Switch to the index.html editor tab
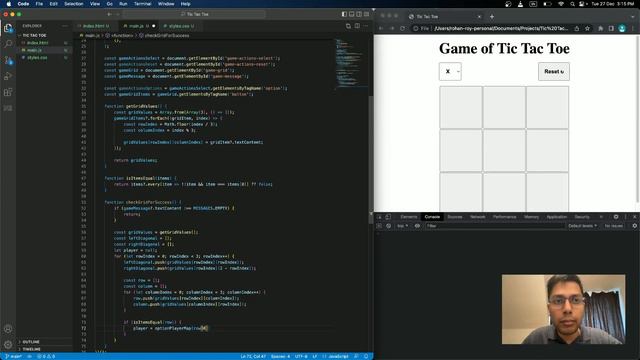The width and height of the screenshot is (640, 360). click(x=95, y=26)
